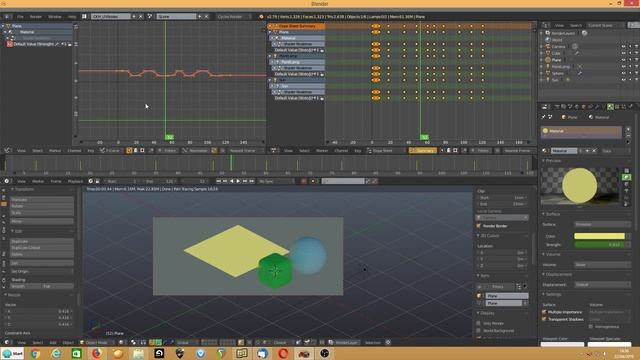
Task: Open the No Sync playback dropdown
Action: (277, 181)
